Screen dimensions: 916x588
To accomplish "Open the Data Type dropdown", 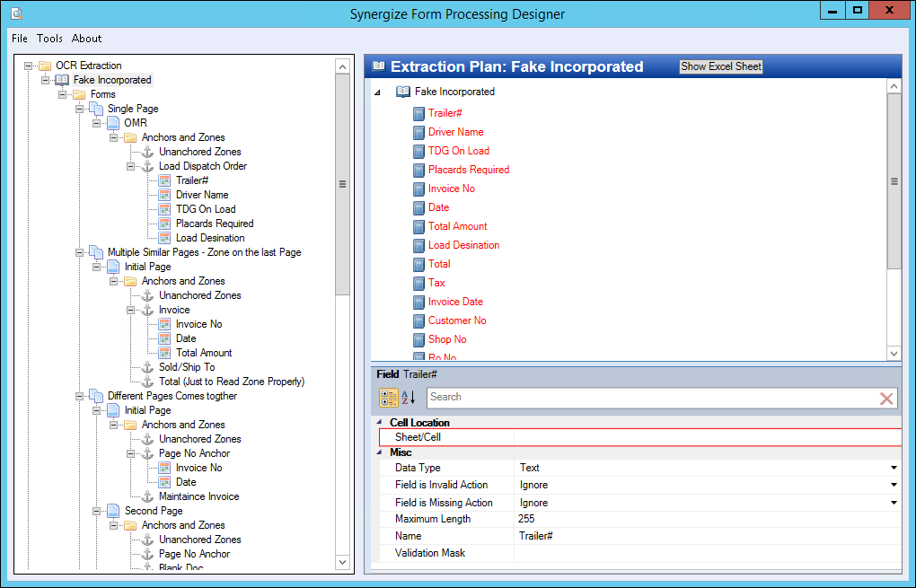I will point(894,468).
